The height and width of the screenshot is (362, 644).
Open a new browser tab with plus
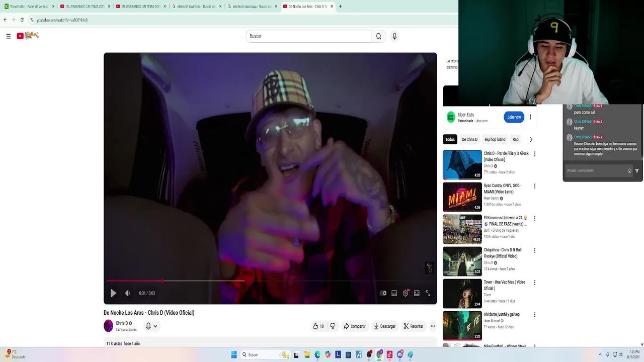[x=340, y=7]
